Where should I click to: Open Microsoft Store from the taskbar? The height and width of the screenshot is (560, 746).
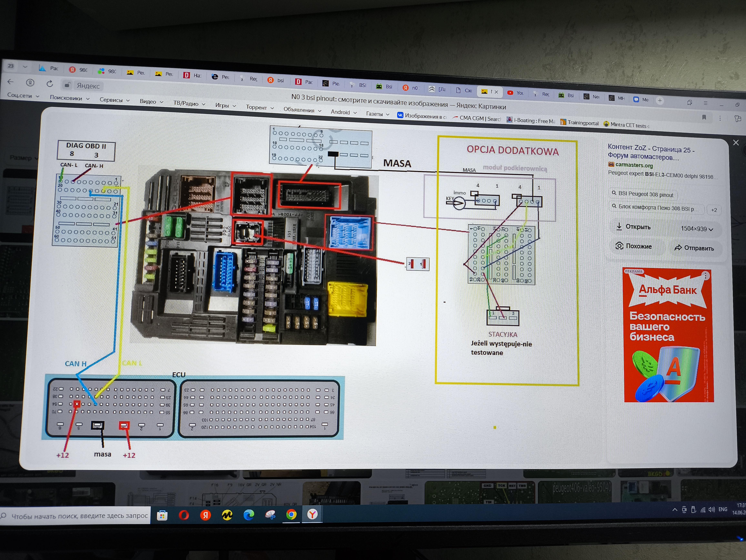click(162, 515)
